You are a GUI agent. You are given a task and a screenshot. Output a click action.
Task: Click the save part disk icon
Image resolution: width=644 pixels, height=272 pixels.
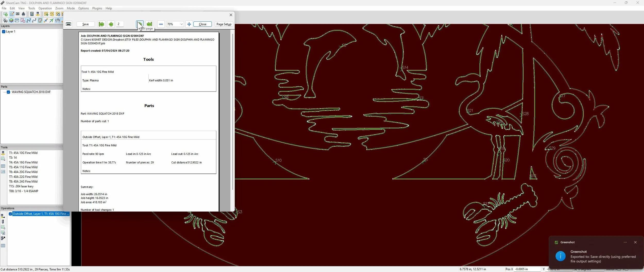[x=58, y=14]
